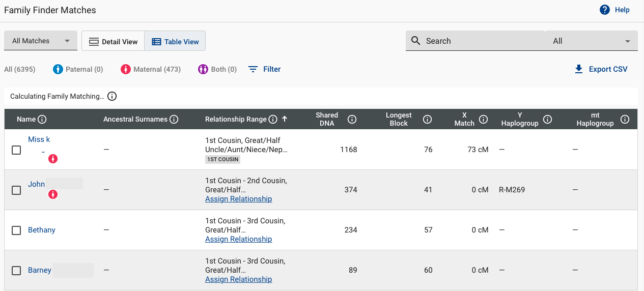The height and width of the screenshot is (291, 644).
Task: Switch to Detail View
Action: pyautogui.click(x=113, y=42)
